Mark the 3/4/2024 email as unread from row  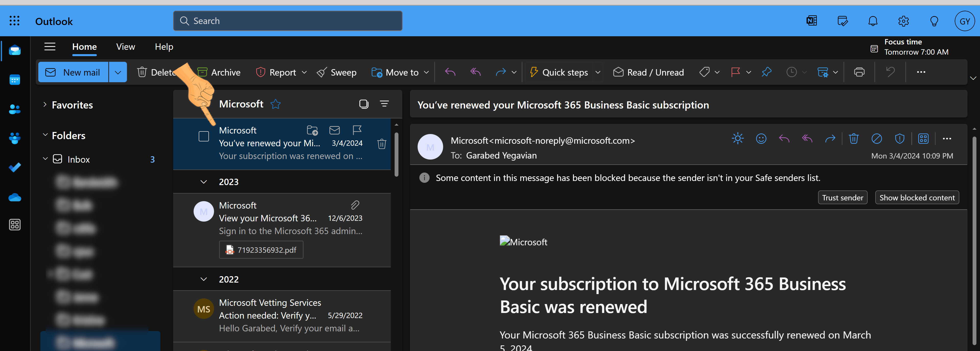[x=334, y=130]
